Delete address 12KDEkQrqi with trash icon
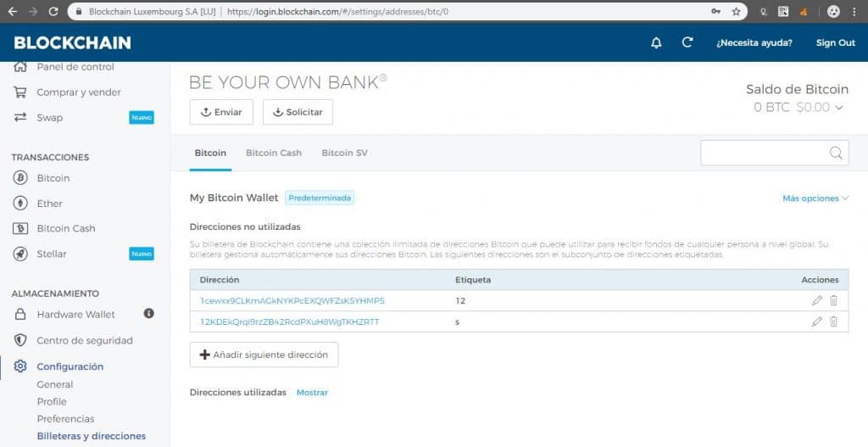868x447 pixels. [x=834, y=321]
